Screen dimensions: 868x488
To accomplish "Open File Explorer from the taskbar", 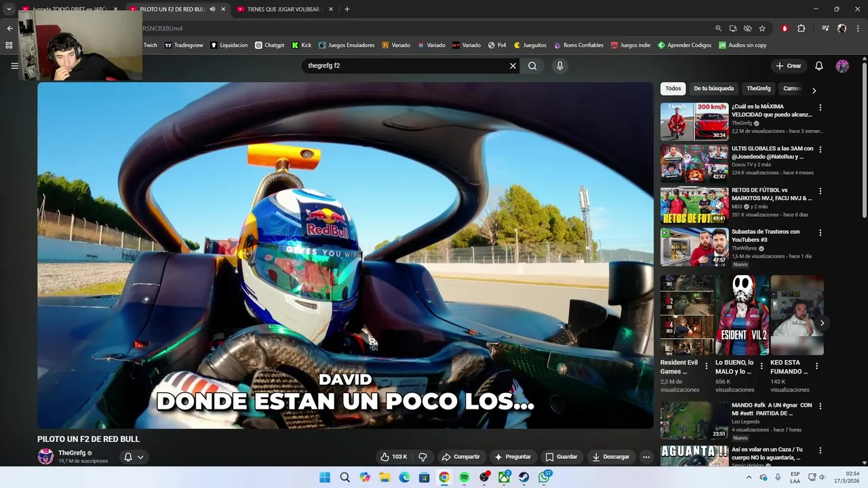I will point(384,477).
